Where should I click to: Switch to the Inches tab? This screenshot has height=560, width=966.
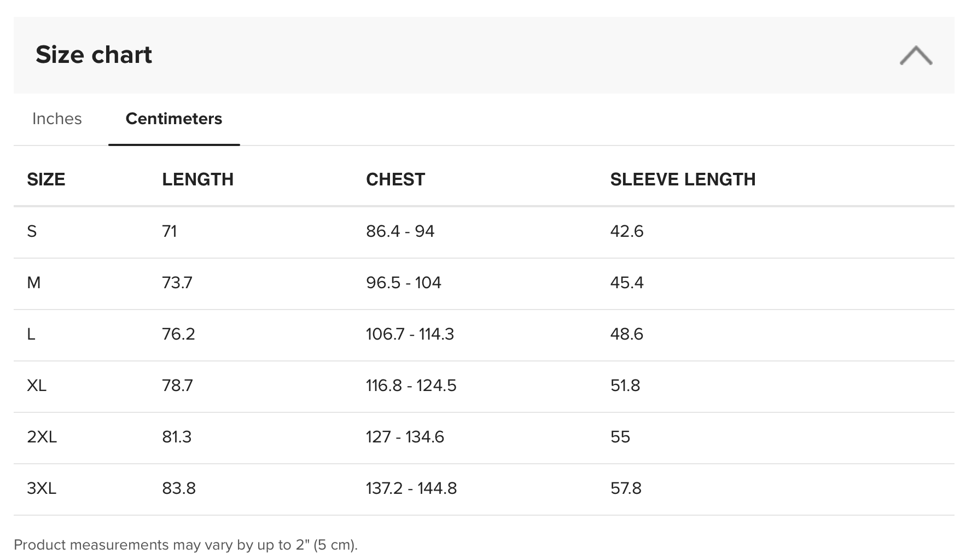pos(57,119)
